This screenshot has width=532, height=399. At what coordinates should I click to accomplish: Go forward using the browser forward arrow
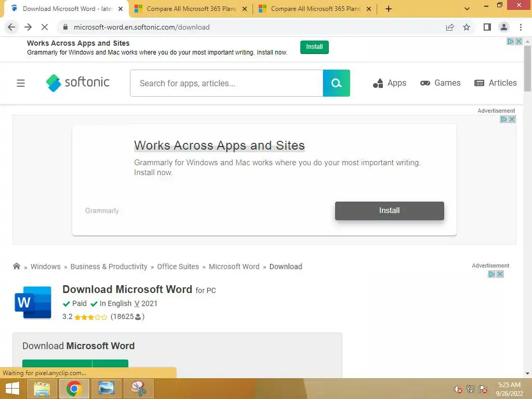click(28, 27)
